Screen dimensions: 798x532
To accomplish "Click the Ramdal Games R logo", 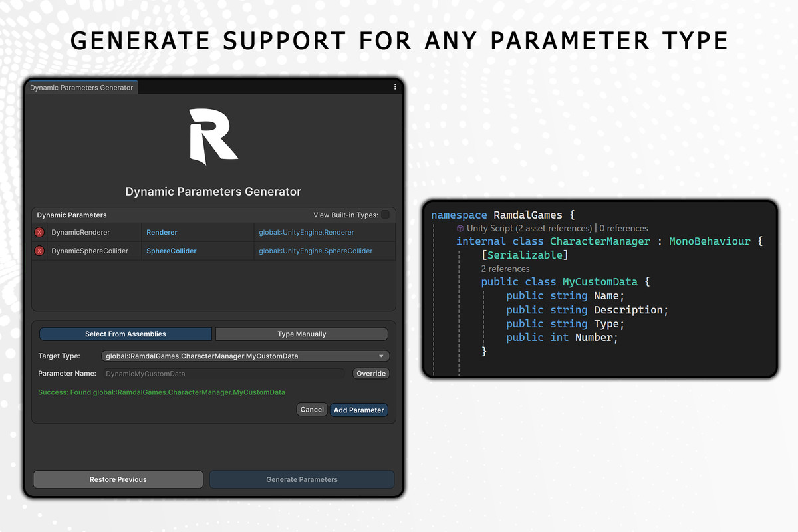I will [213, 137].
